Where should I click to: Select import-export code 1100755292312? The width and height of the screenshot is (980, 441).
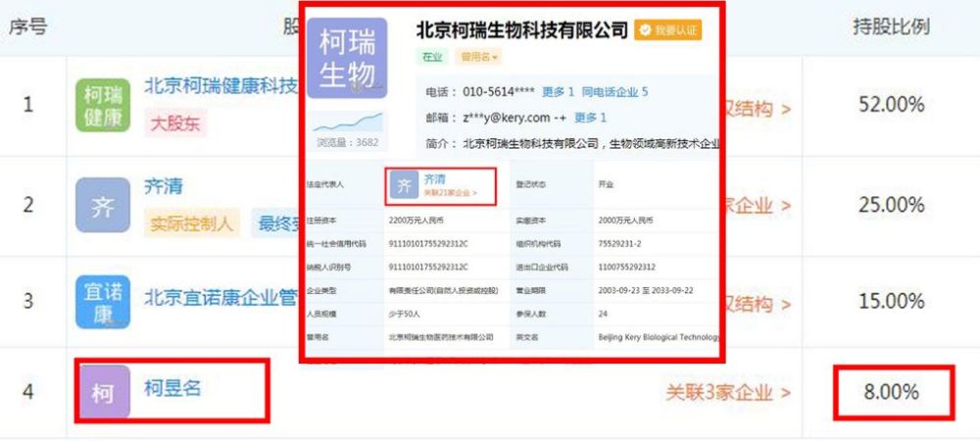(x=627, y=268)
